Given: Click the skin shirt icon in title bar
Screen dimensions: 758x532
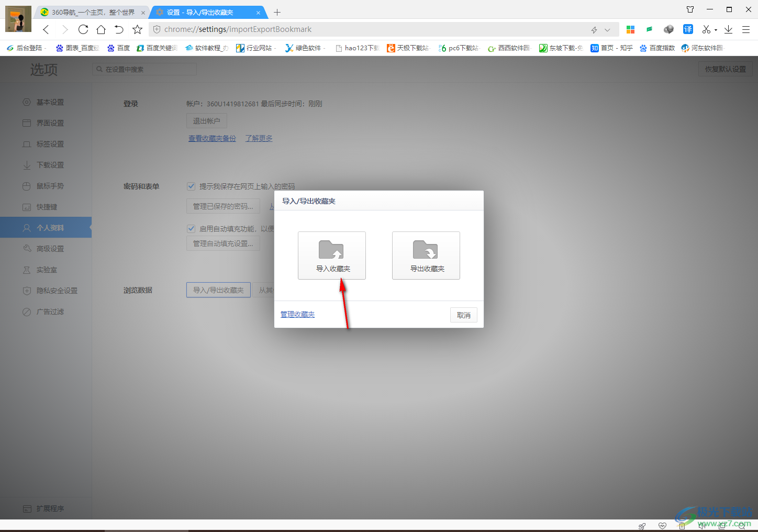Looking at the screenshot, I should [x=690, y=9].
